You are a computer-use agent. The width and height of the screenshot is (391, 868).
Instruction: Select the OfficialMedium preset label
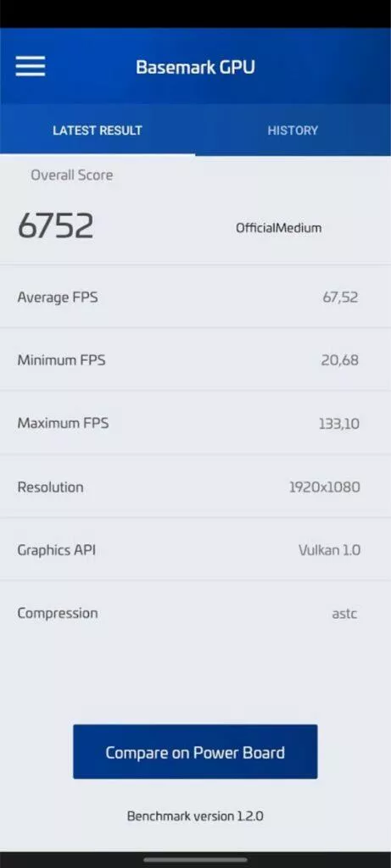(x=278, y=227)
